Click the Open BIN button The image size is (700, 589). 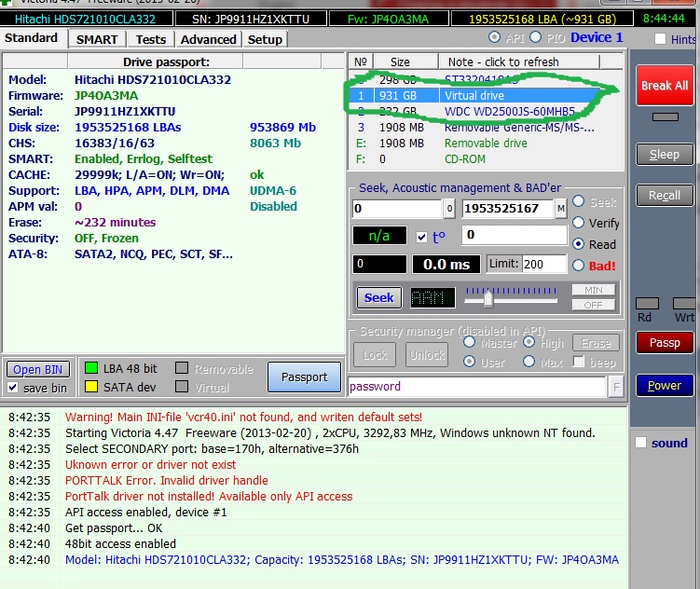38,369
